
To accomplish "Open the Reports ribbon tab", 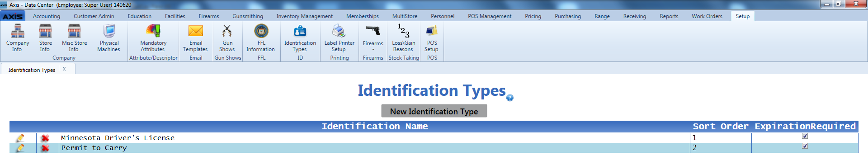I will [669, 16].
